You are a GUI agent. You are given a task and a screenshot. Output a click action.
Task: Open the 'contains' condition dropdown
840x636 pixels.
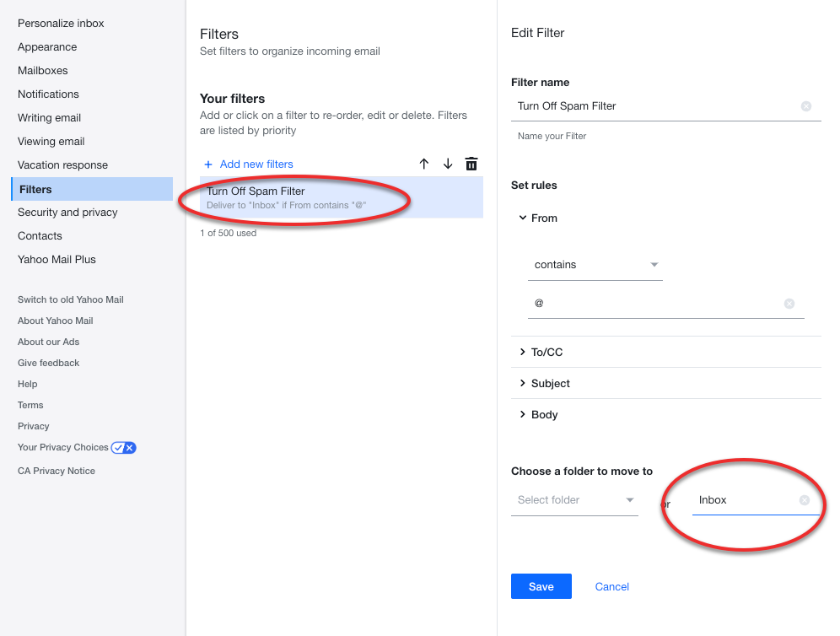595,265
